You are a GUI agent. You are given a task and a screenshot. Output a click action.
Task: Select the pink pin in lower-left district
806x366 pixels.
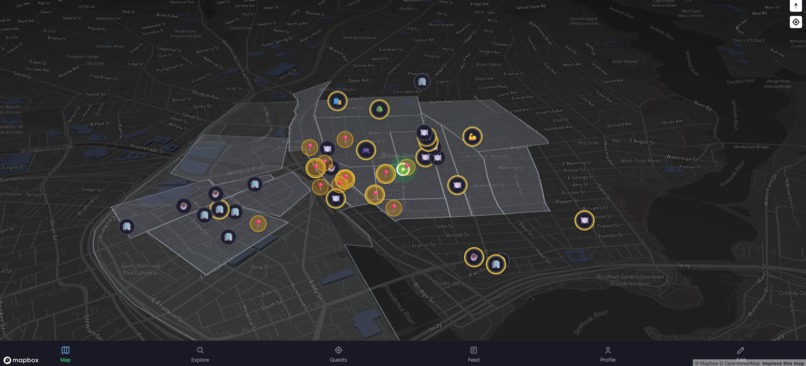258,223
